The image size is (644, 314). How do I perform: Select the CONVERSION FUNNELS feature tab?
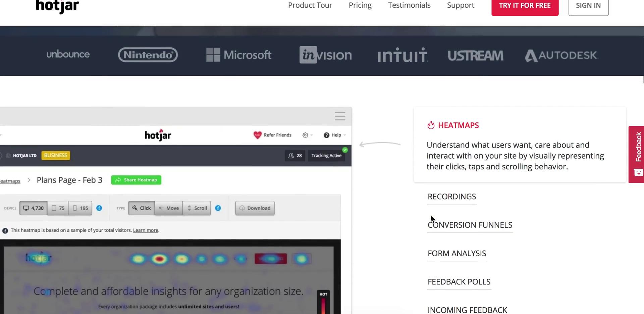coord(470,225)
